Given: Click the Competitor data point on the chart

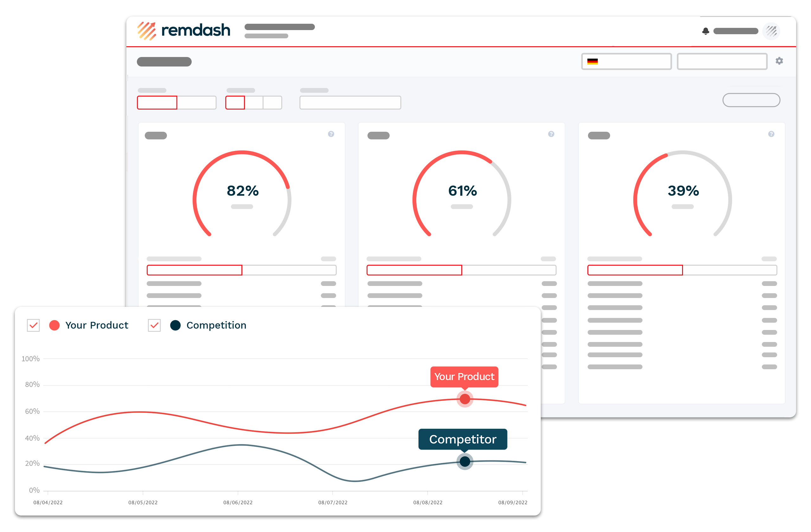Looking at the screenshot, I should point(465,461).
